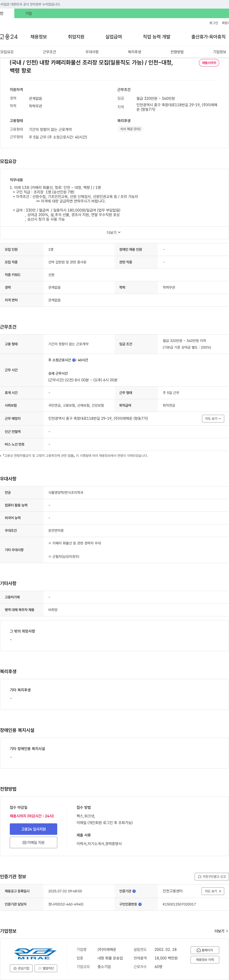Click the 식사 제공 (3식) benefit tag
This screenshot has height=980, width=229.
click(x=130, y=129)
